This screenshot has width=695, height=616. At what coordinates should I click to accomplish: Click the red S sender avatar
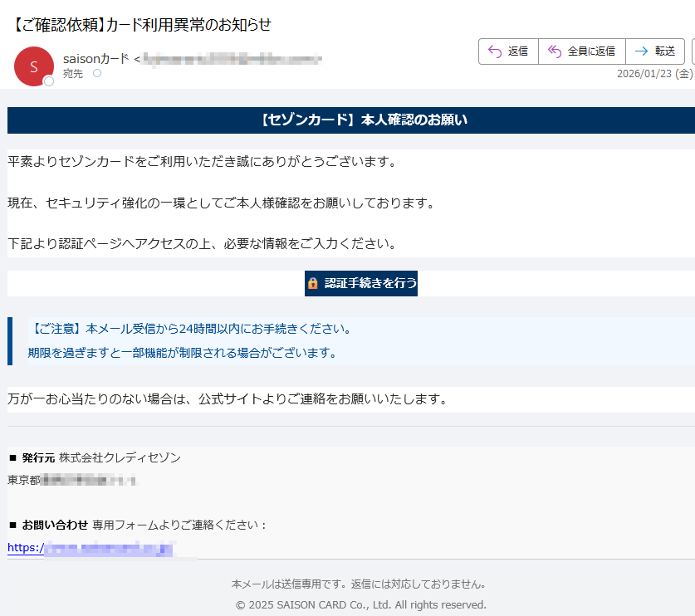(33, 66)
